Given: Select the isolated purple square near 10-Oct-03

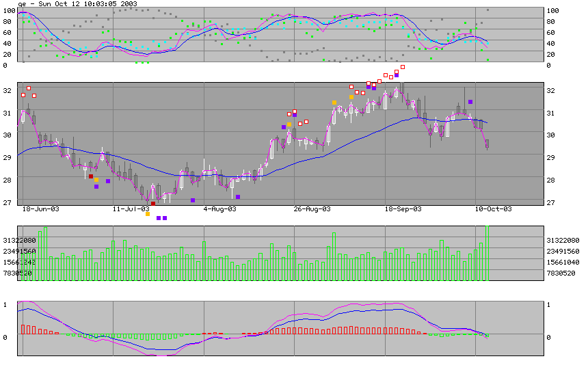Looking at the screenshot, I should pos(470,102).
